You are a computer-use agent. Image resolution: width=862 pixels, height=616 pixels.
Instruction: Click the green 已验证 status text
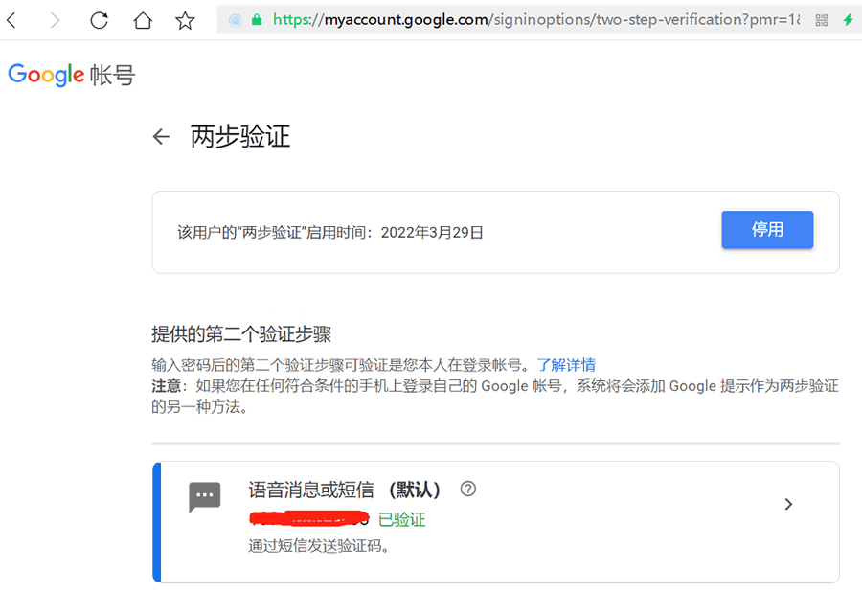click(x=402, y=520)
